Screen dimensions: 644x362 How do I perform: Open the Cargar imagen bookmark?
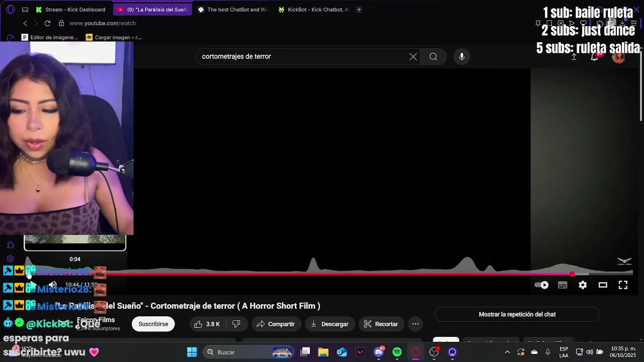(x=114, y=37)
